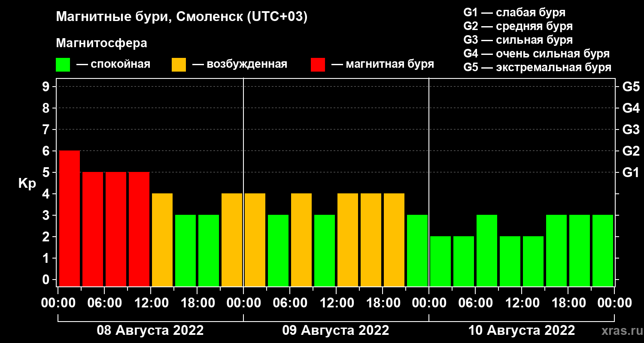Click the green 'спокойная' legend swatch

point(63,65)
